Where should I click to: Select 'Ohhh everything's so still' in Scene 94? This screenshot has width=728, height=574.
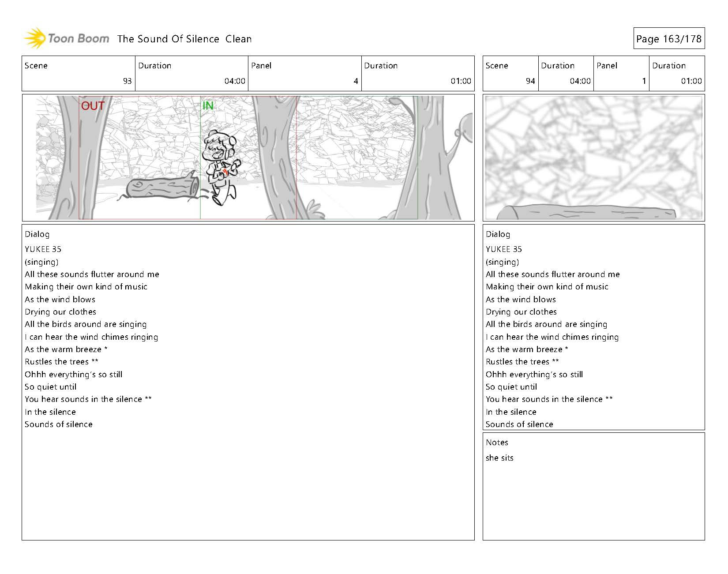(534, 374)
